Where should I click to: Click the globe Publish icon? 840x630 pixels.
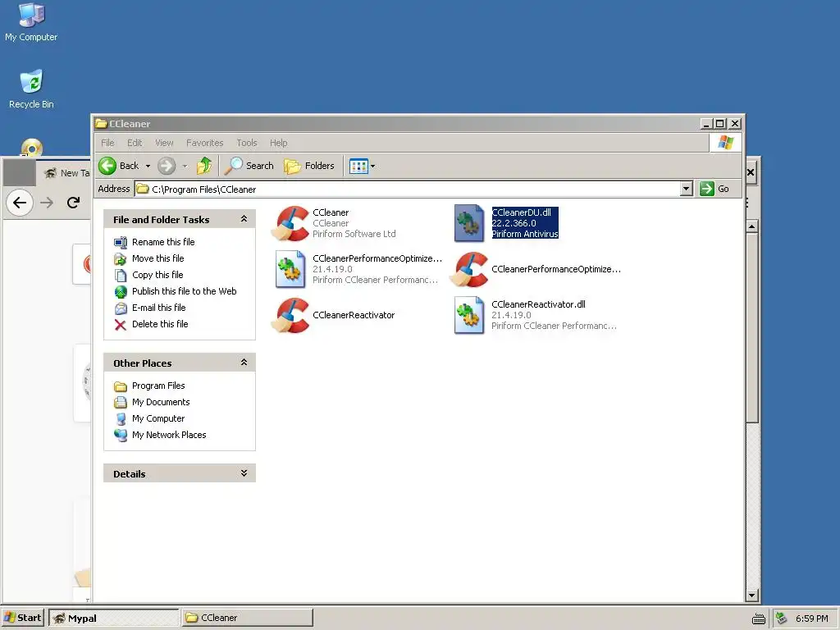(x=121, y=291)
